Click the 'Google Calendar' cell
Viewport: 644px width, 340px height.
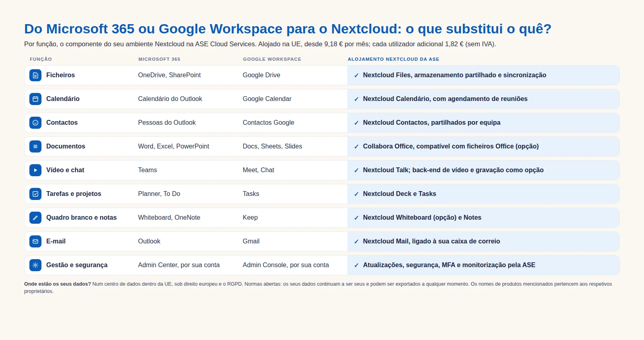click(x=267, y=99)
